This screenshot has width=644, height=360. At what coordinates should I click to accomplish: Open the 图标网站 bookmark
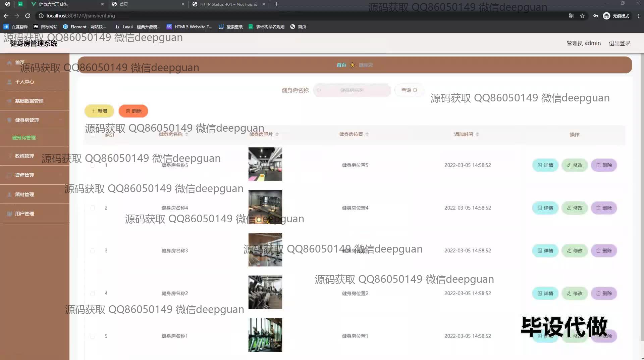pyautogui.click(x=45, y=27)
